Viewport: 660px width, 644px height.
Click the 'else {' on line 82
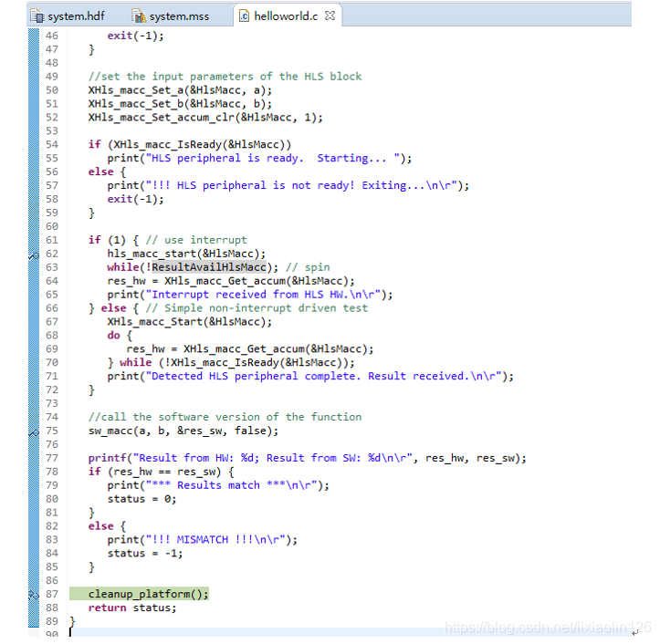pyautogui.click(x=107, y=525)
